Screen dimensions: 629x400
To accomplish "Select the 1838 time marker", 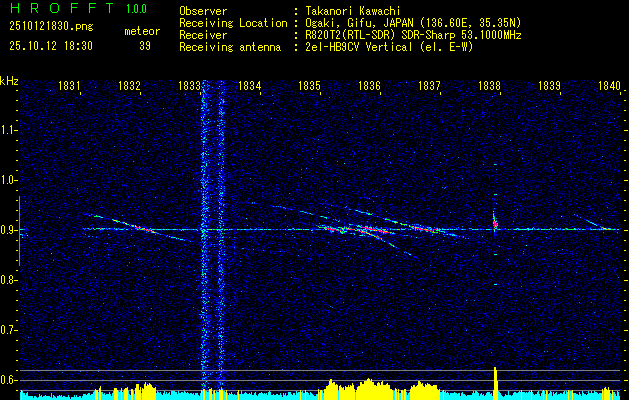I will [x=489, y=85].
